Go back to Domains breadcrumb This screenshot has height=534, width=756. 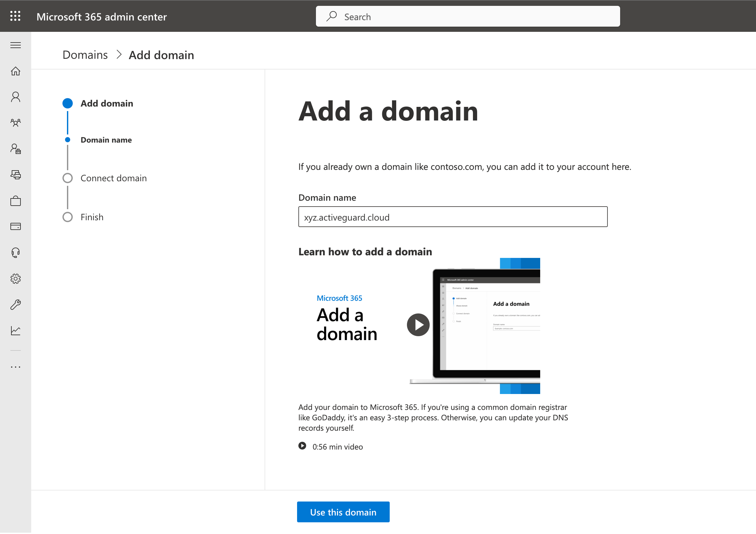85,55
